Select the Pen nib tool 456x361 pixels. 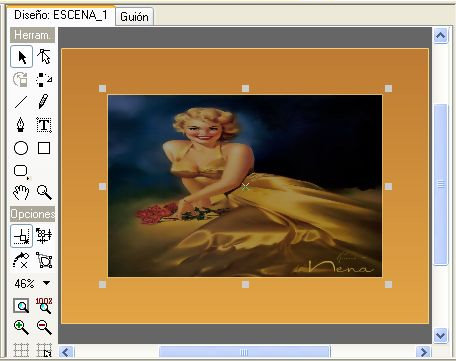21,125
